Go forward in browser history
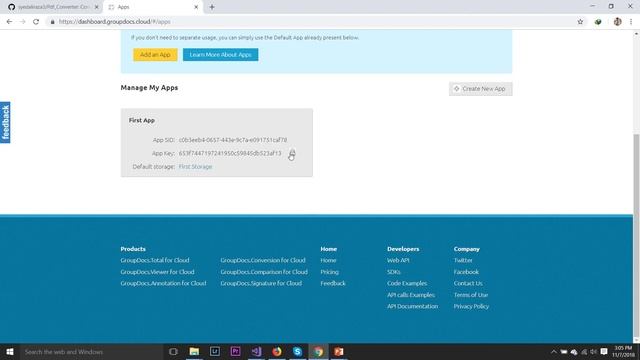 point(22,22)
